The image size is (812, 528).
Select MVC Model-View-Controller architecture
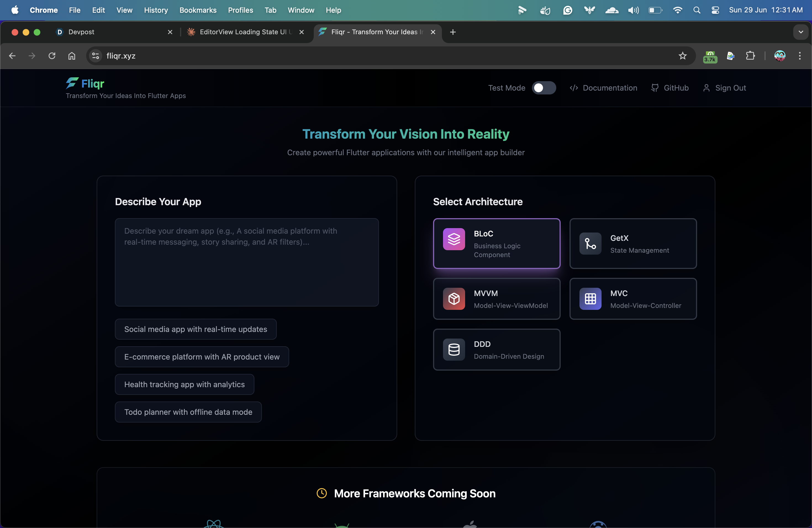633,299
